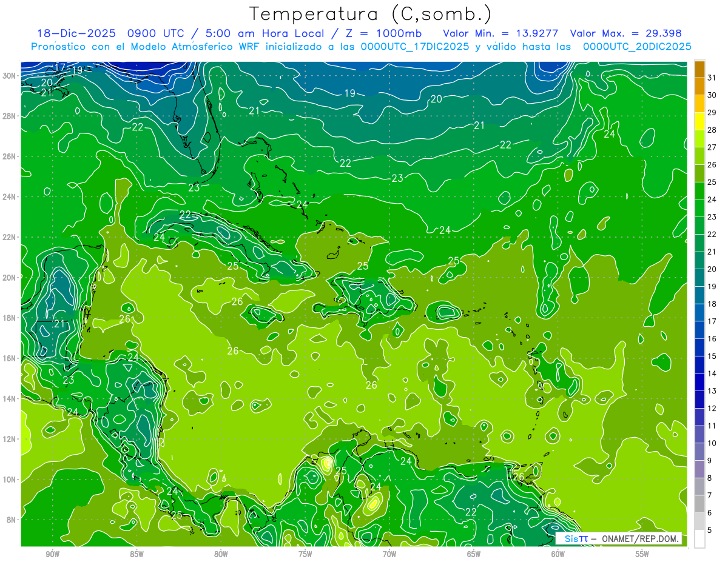The image size is (728, 562).
Task: Click the '28' label on the color scale
Action: (712, 130)
